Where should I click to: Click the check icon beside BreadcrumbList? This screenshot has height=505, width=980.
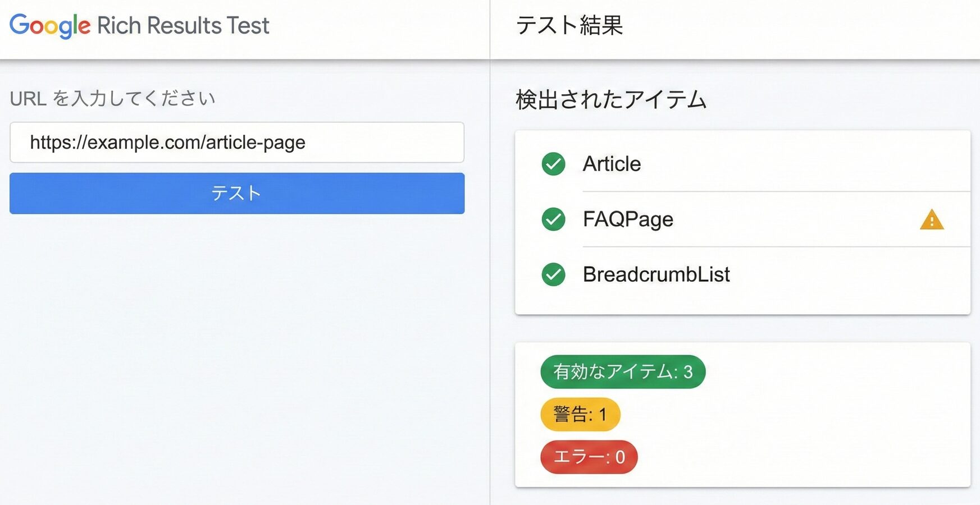click(553, 274)
